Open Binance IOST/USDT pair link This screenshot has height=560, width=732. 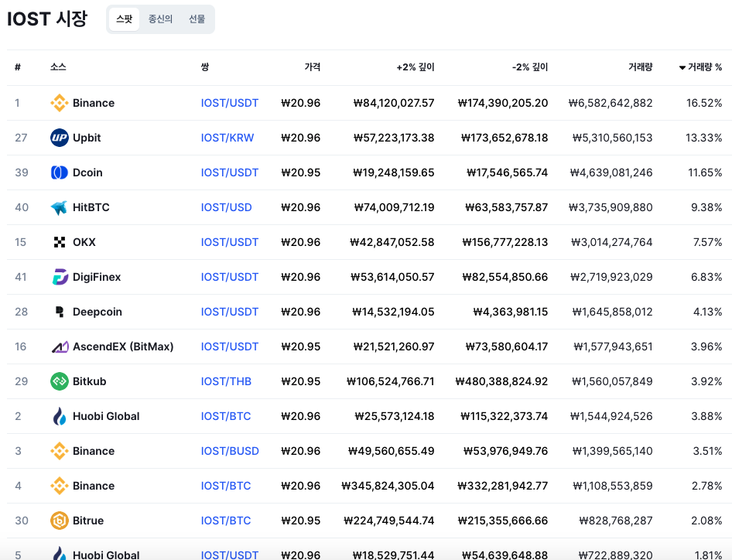click(230, 103)
